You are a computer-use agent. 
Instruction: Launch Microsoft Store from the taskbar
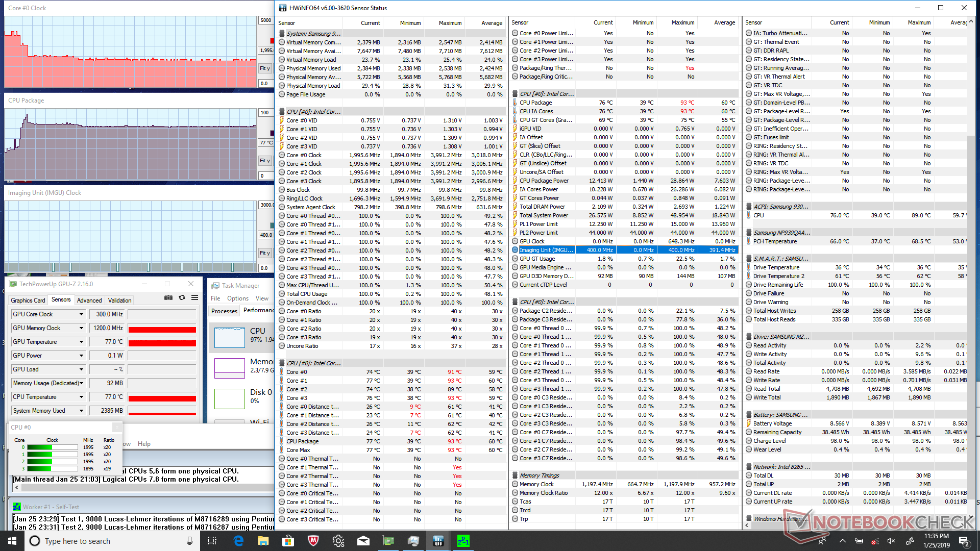pos(288,541)
